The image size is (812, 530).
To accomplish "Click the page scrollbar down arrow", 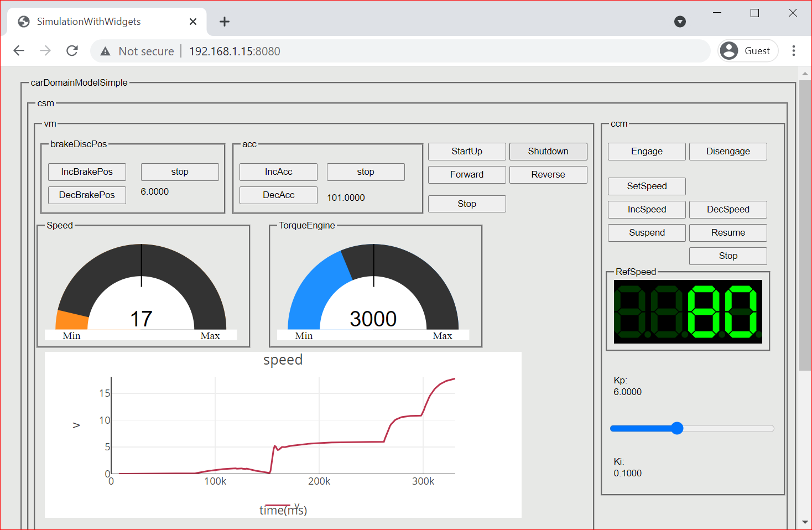I will pyautogui.click(x=805, y=522).
